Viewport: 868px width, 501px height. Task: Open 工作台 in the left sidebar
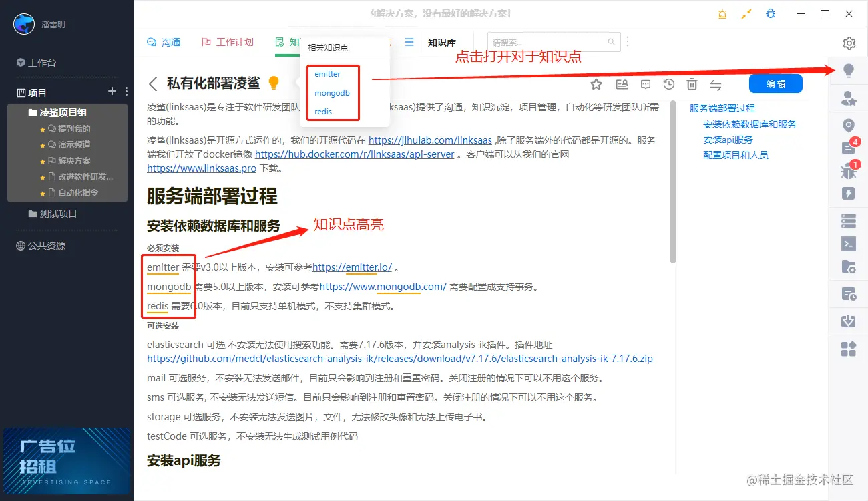[x=36, y=63]
